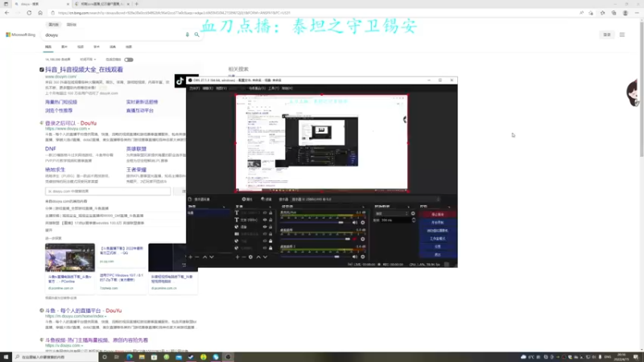This screenshot has width=644, height=362.
Task: Reload the page with the browser refresh icon
Action: pyautogui.click(x=29, y=13)
